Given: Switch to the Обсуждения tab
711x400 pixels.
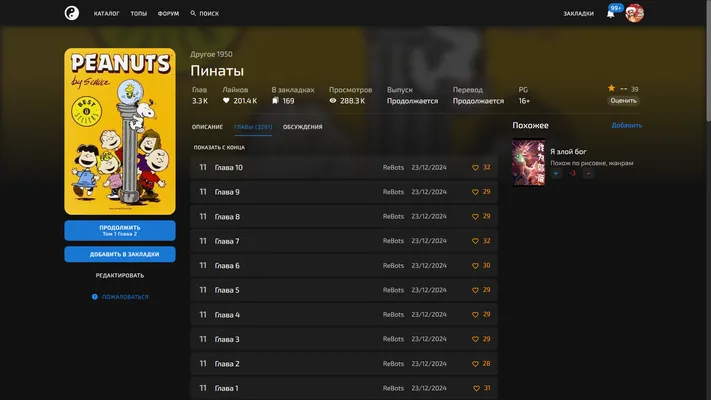Looking at the screenshot, I should click(302, 127).
